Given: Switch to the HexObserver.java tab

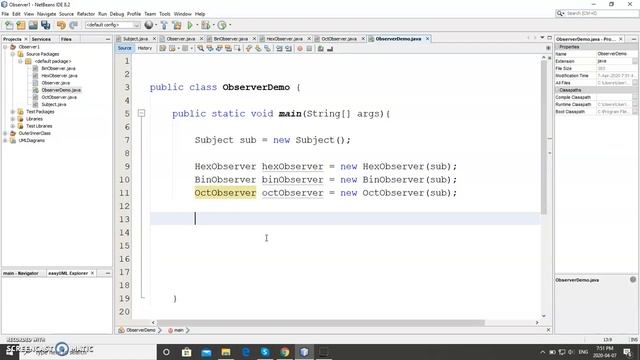Looking at the screenshot, I should pos(284,39).
